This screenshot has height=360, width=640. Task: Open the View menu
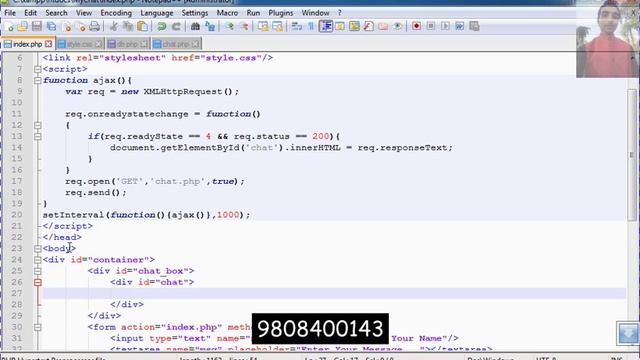tap(84, 13)
